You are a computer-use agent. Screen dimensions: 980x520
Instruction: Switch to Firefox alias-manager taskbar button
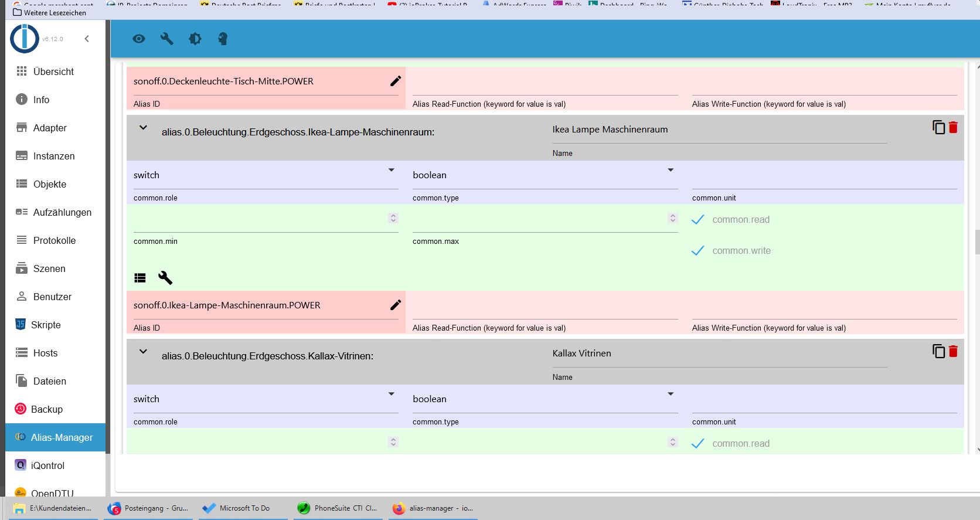433,508
